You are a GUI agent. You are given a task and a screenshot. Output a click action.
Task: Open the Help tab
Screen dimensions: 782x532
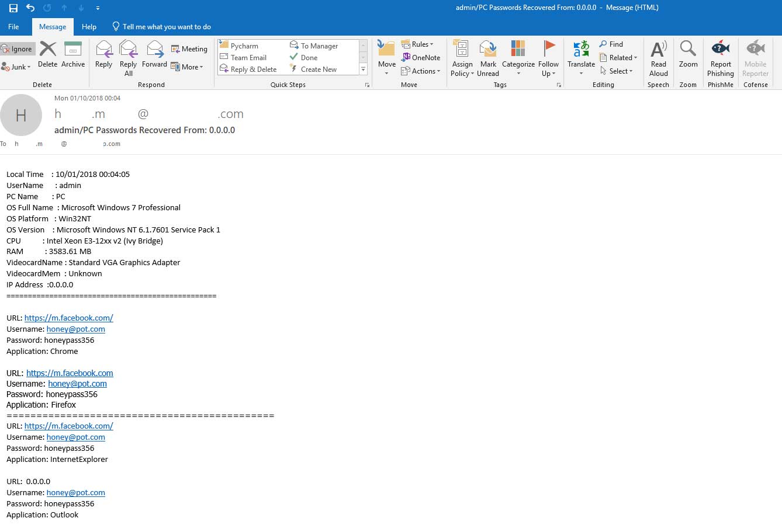(x=89, y=27)
